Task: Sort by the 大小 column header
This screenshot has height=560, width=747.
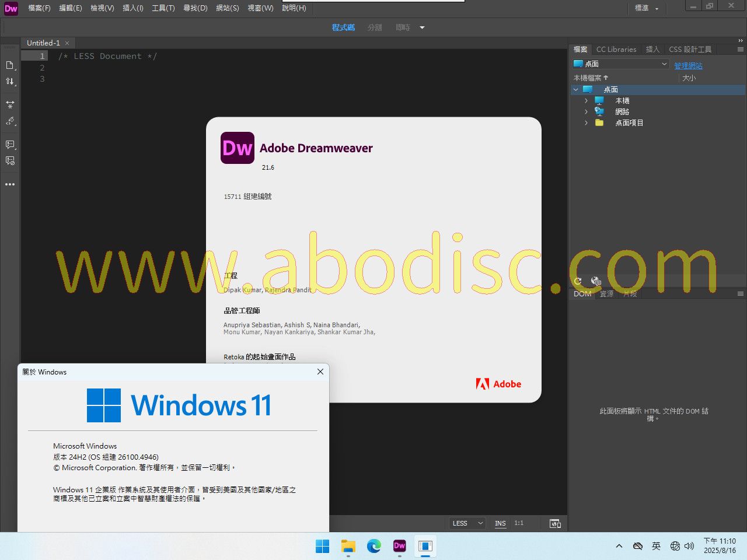Action: [x=689, y=78]
